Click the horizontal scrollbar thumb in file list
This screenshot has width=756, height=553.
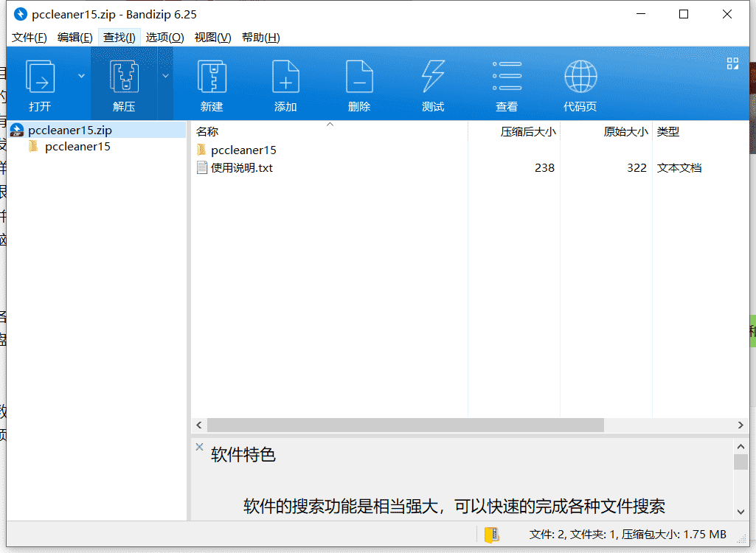406,425
